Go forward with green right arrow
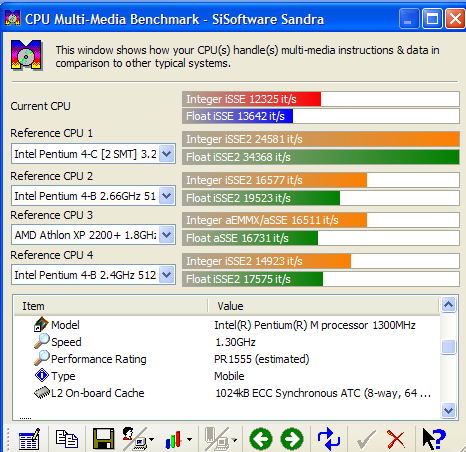Image resolution: width=466 pixels, height=452 pixels. (292, 439)
